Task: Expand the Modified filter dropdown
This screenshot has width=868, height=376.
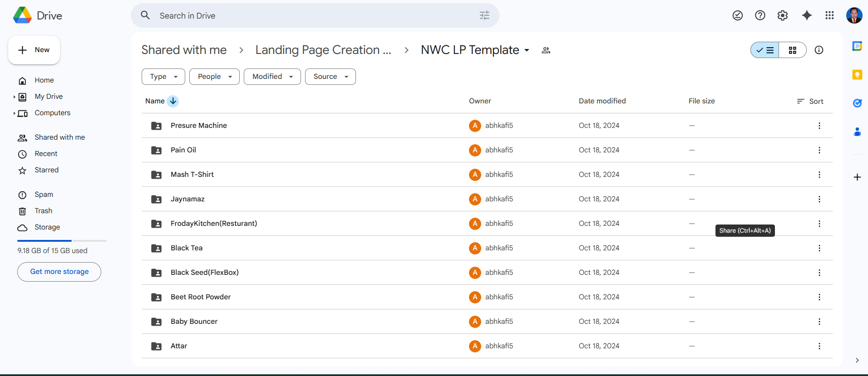Action: [x=272, y=77]
